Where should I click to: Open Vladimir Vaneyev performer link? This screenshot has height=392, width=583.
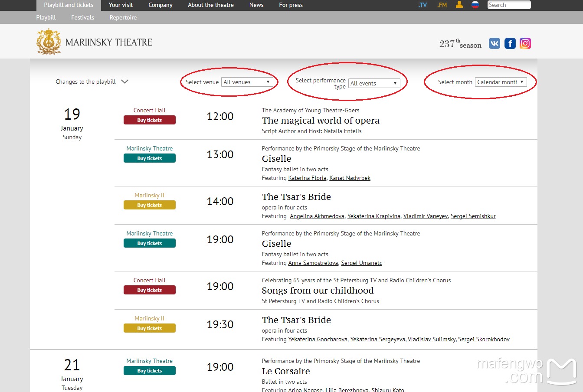pos(426,216)
